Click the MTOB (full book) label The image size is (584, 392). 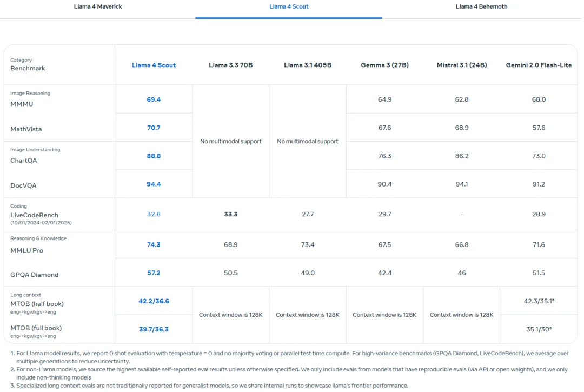pyautogui.click(x=36, y=328)
